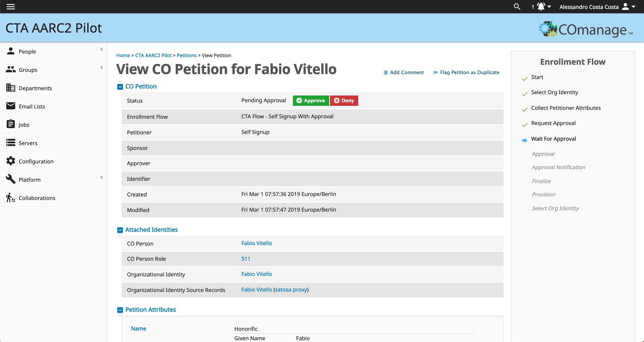This screenshot has width=644, height=342.
Task: Click the Add Comment link
Action: coord(403,72)
